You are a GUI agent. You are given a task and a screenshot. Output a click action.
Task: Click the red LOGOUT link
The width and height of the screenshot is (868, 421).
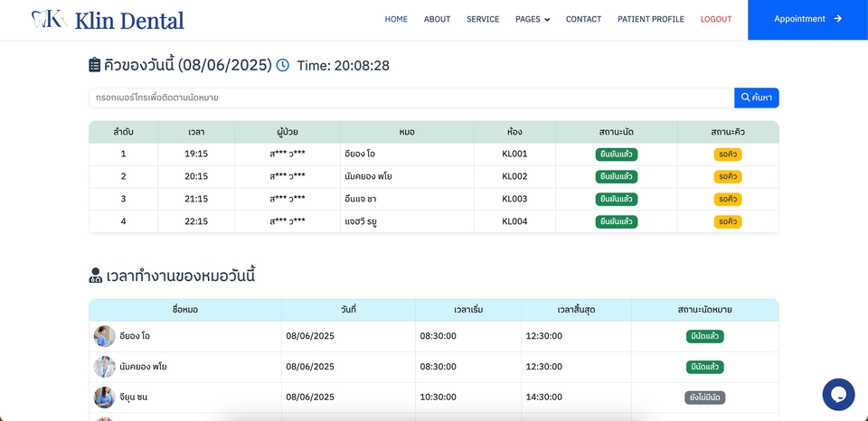point(716,19)
